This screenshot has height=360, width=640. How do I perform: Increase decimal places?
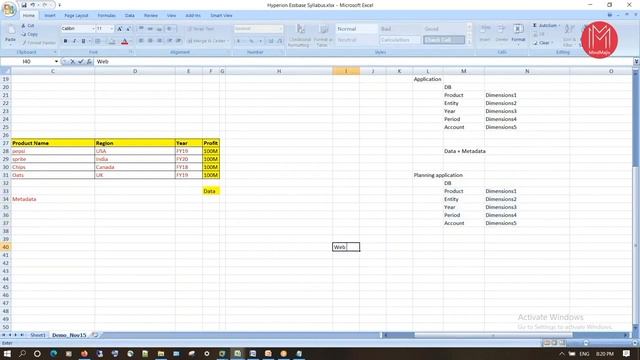(271, 41)
